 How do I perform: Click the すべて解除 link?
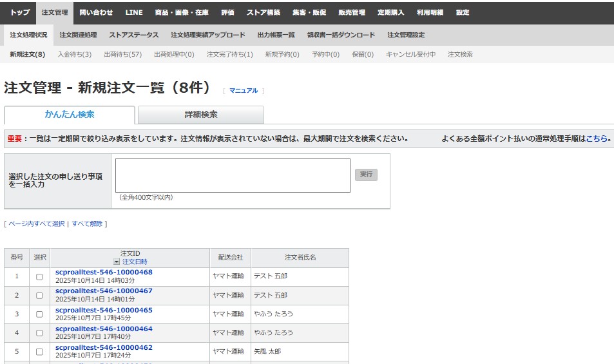[87, 224]
